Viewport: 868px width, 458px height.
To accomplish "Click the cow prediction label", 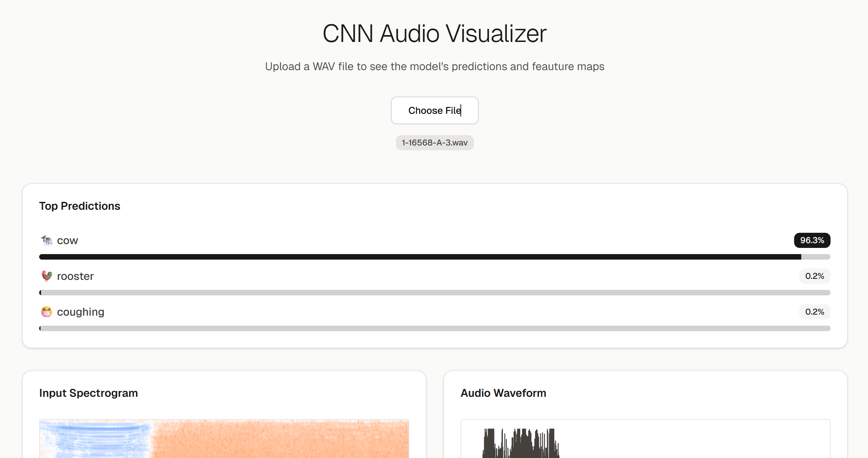I will [x=67, y=240].
